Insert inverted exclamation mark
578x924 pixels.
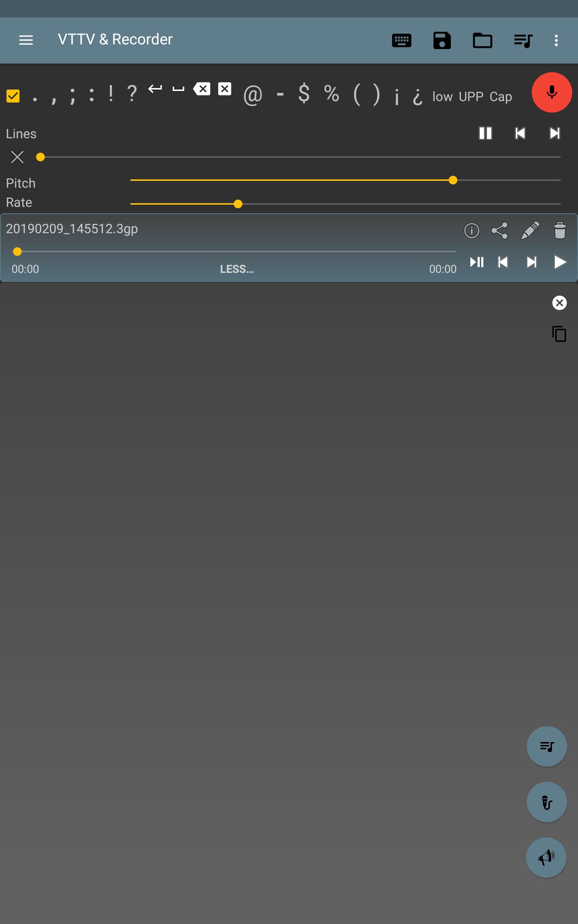coord(397,97)
